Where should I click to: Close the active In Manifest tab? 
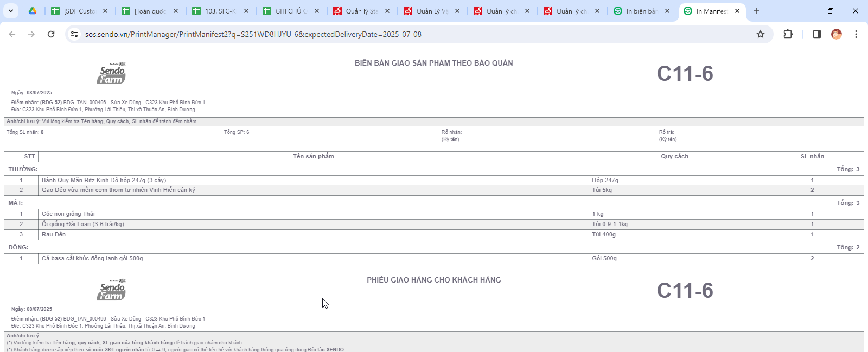coord(737,11)
